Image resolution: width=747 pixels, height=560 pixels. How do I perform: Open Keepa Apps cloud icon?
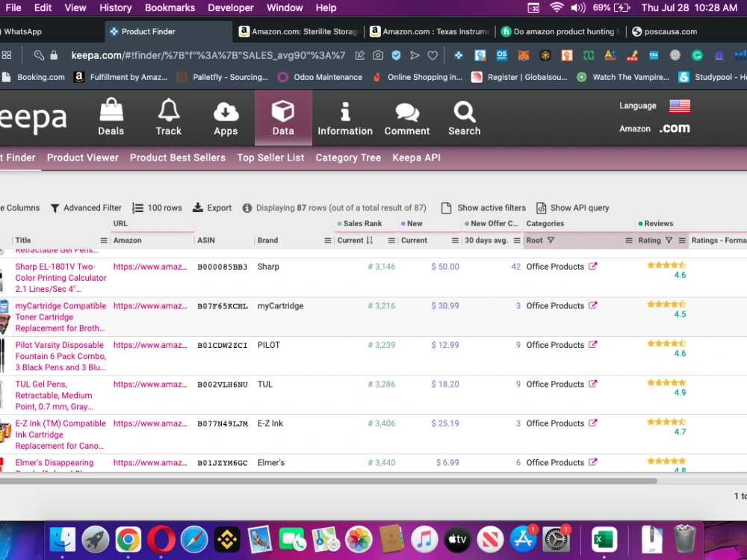pos(226,117)
